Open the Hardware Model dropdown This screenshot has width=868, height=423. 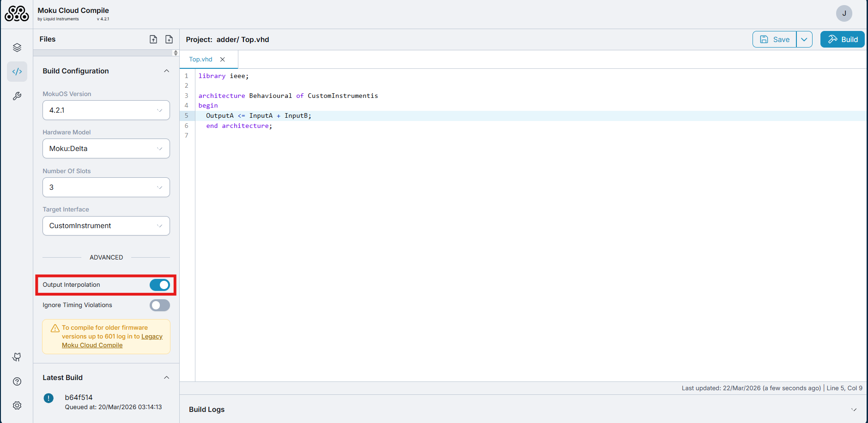click(106, 148)
